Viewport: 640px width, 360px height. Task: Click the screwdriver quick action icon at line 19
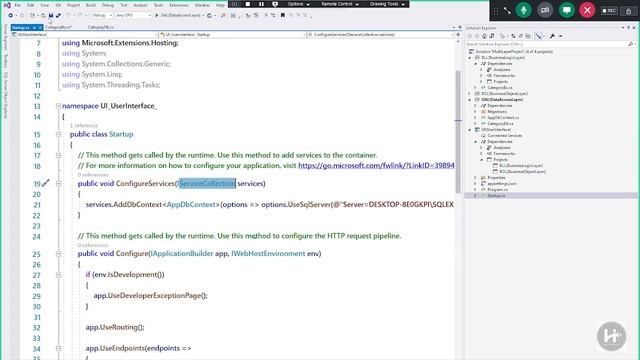pyautogui.click(x=46, y=183)
